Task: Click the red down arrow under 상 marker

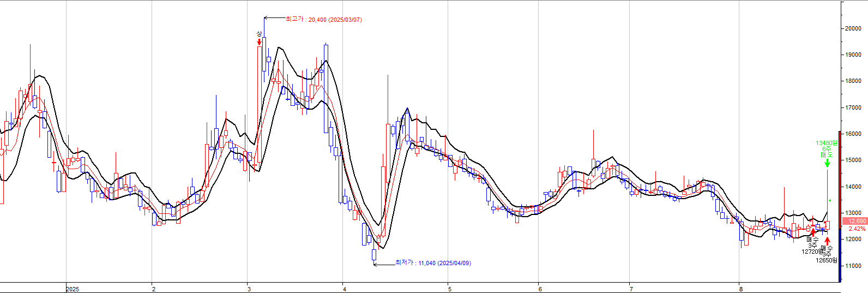Action: pyautogui.click(x=259, y=42)
